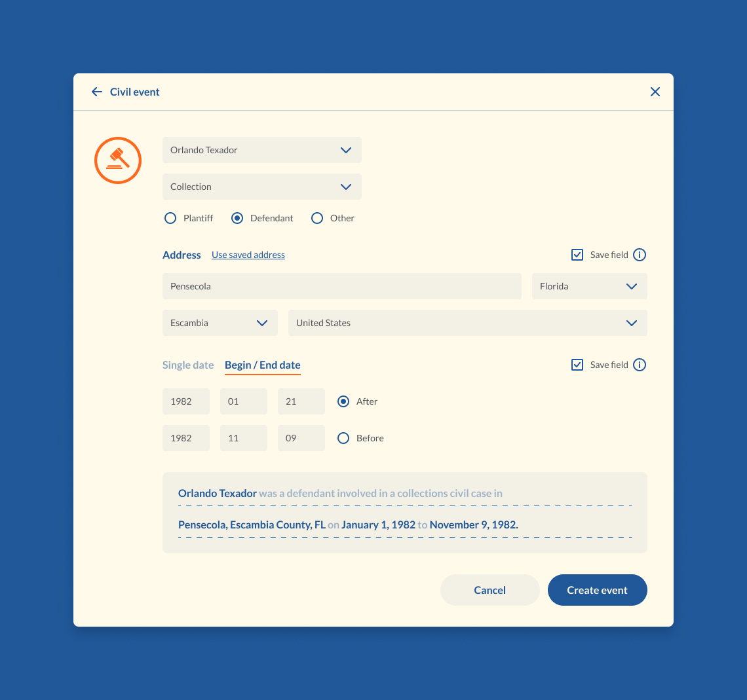Click the Pensecola city input field
747x700 pixels.
click(341, 286)
